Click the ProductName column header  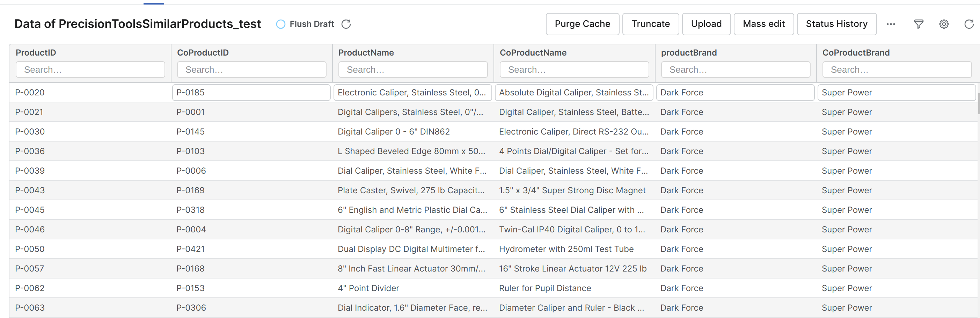(366, 52)
